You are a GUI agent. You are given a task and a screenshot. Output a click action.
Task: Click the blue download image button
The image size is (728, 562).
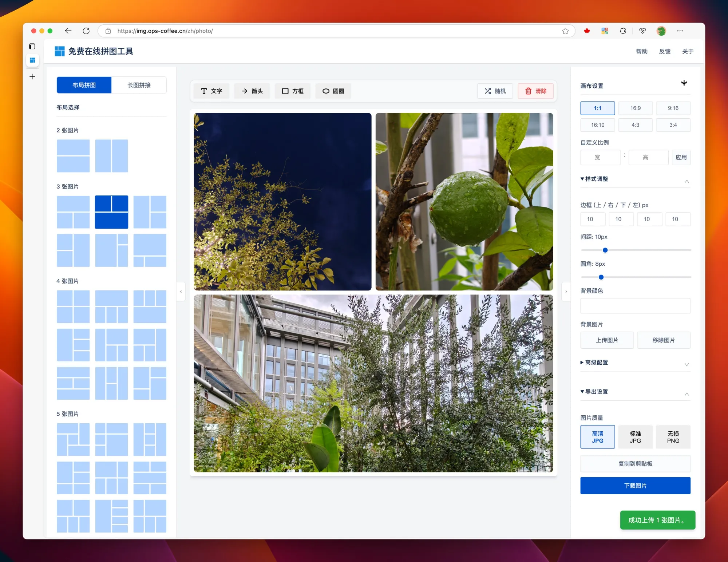click(x=635, y=486)
